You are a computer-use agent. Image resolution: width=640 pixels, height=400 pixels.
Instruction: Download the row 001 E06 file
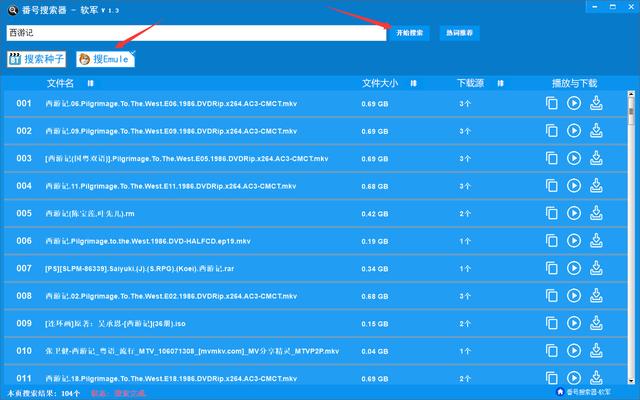click(x=596, y=103)
